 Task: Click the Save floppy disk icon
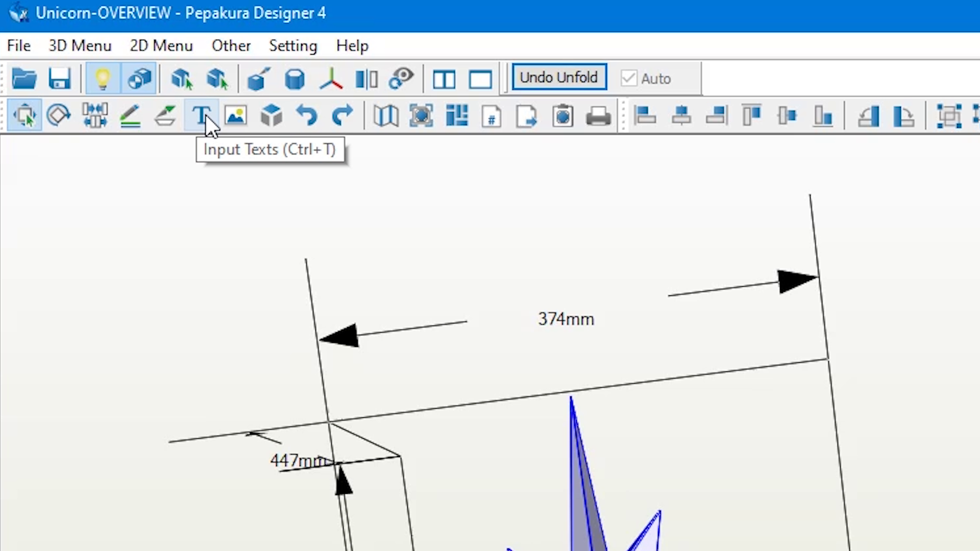60,79
